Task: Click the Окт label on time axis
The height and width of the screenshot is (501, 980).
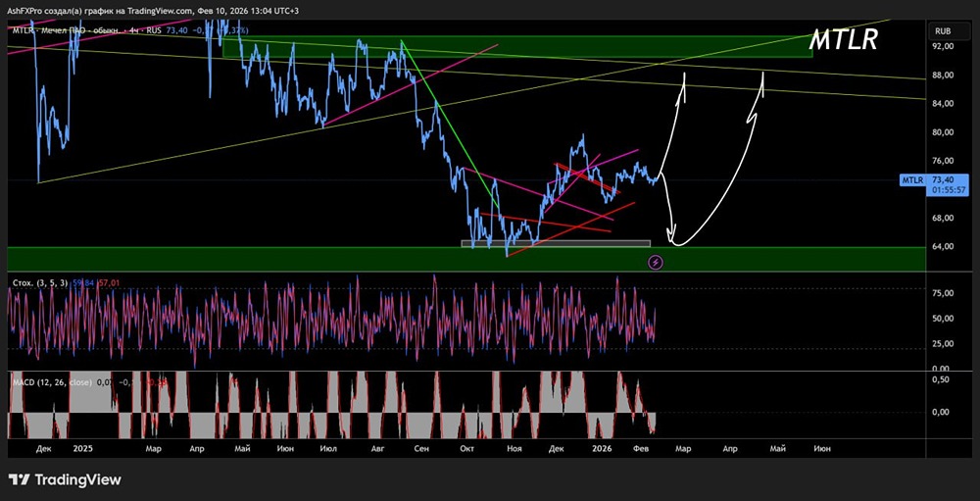Action: tap(466, 448)
